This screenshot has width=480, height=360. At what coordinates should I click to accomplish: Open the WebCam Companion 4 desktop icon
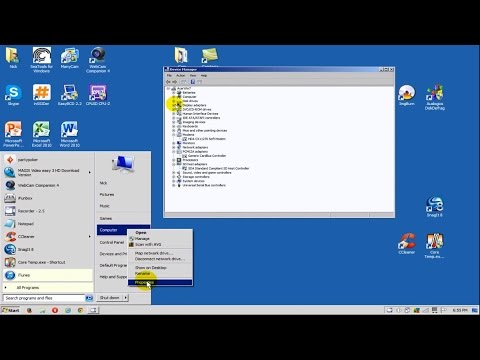point(98,60)
